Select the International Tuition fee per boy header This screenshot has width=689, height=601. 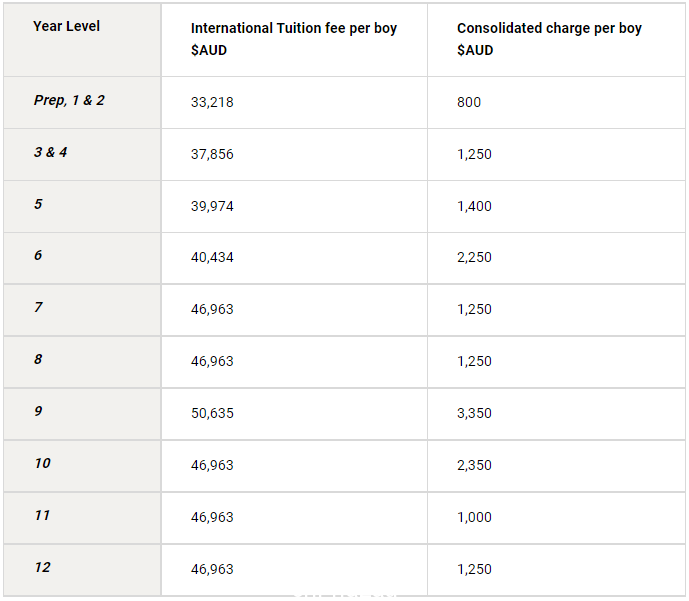point(294,39)
